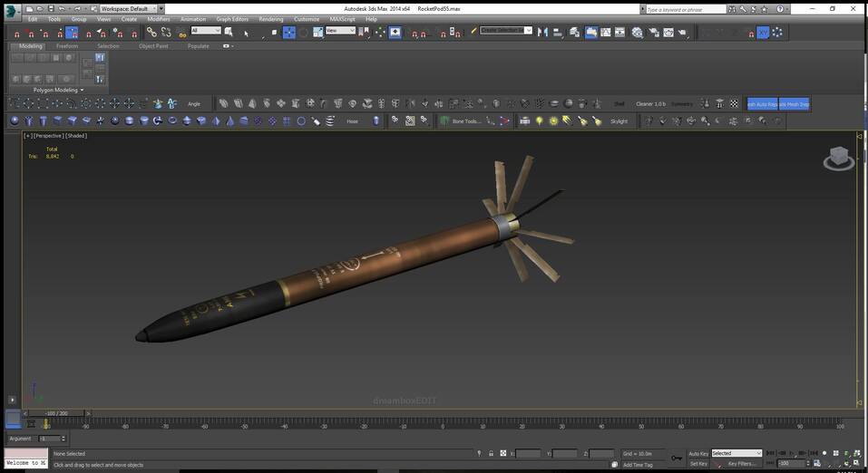Expand the Polygon Modeling panel
The width and height of the screenshot is (868, 473).
point(57,91)
